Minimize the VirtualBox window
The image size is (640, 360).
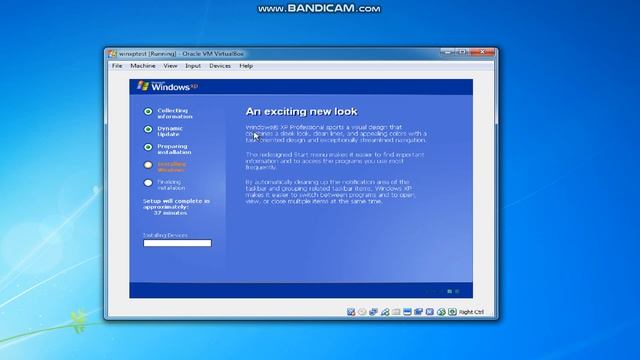[x=448, y=52]
